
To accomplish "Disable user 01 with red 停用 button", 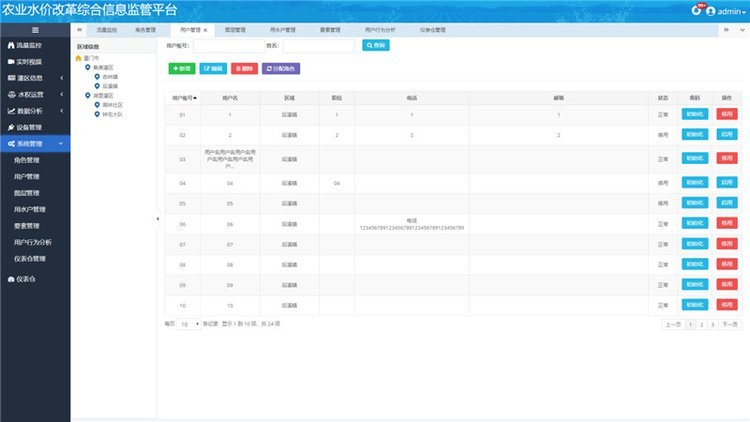I will (x=726, y=115).
